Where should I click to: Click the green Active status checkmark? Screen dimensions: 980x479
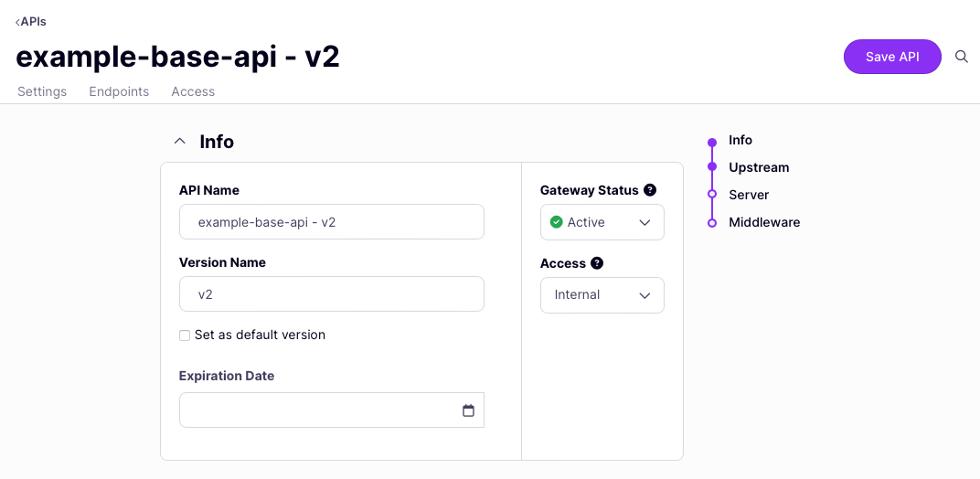coord(556,222)
